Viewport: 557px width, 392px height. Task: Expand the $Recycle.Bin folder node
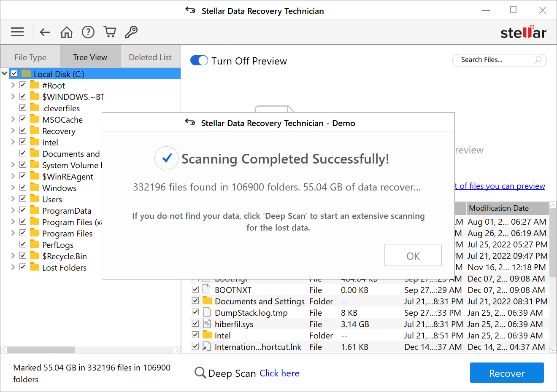coord(13,255)
